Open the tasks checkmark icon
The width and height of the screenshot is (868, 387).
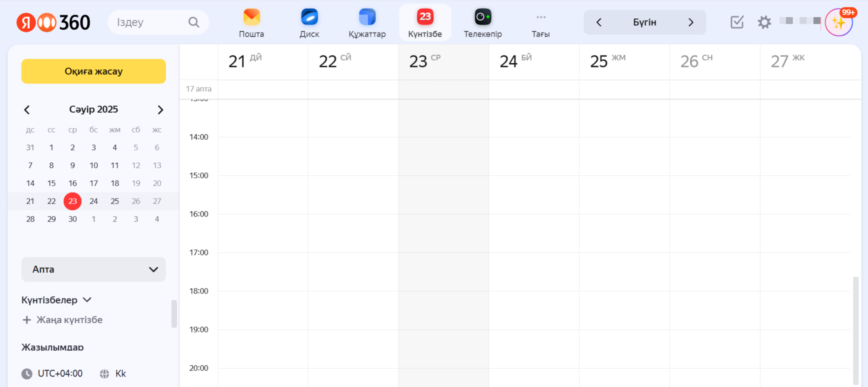[x=737, y=22]
